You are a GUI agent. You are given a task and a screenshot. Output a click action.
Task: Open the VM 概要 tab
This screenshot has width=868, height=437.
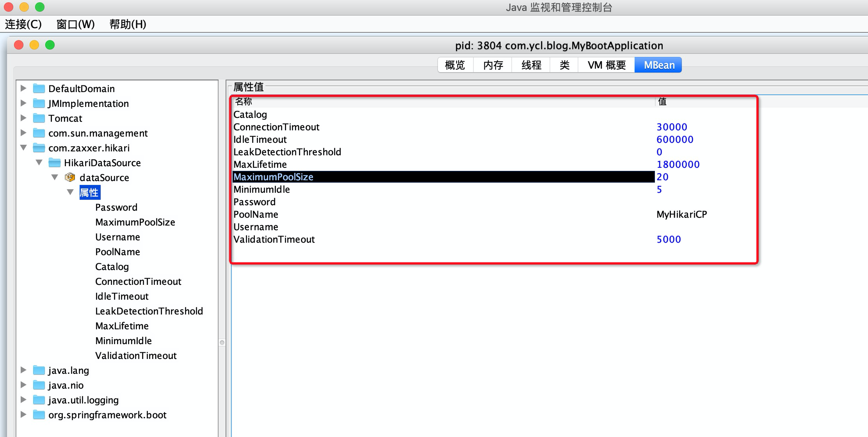click(607, 65)
